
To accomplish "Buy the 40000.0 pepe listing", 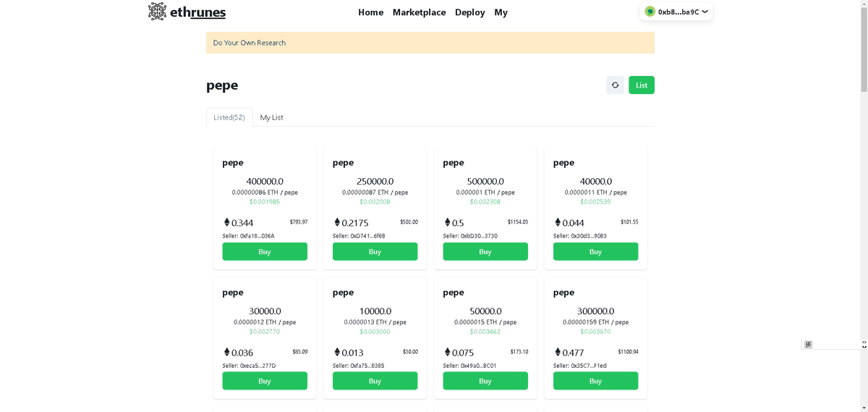I will point(595,251).
